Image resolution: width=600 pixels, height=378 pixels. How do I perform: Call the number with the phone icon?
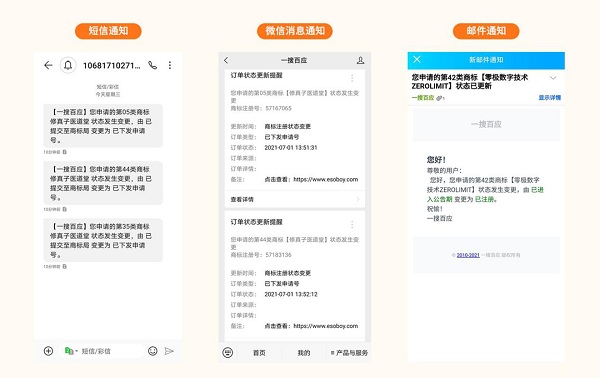click(x=153, y=65)
